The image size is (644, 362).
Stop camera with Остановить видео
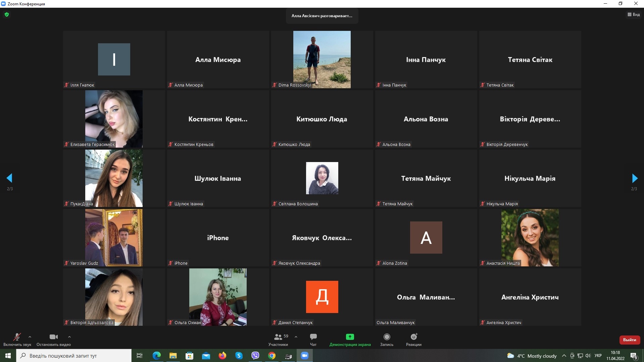[53, 339]
